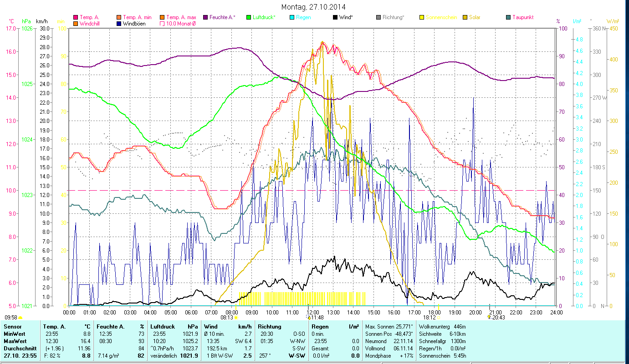
Task: Click the Windchill legend label
Action: [x=90, y=24]
